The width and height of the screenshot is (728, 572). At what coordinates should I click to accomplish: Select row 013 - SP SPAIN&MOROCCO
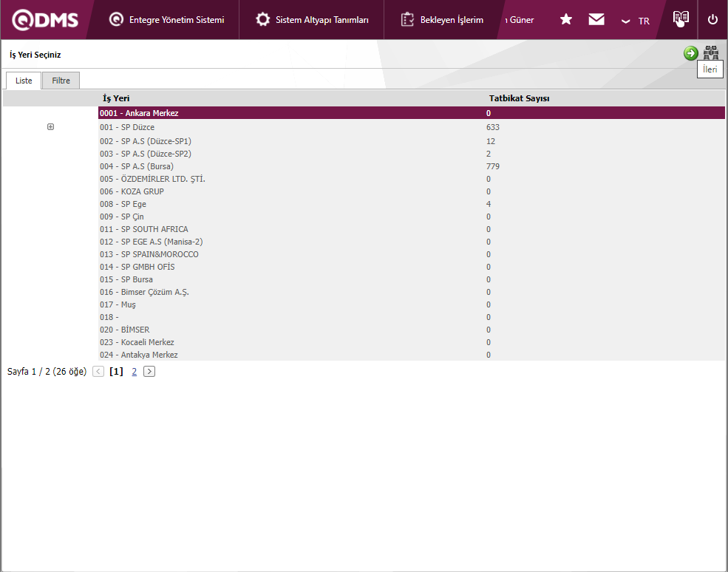(412, 254)
